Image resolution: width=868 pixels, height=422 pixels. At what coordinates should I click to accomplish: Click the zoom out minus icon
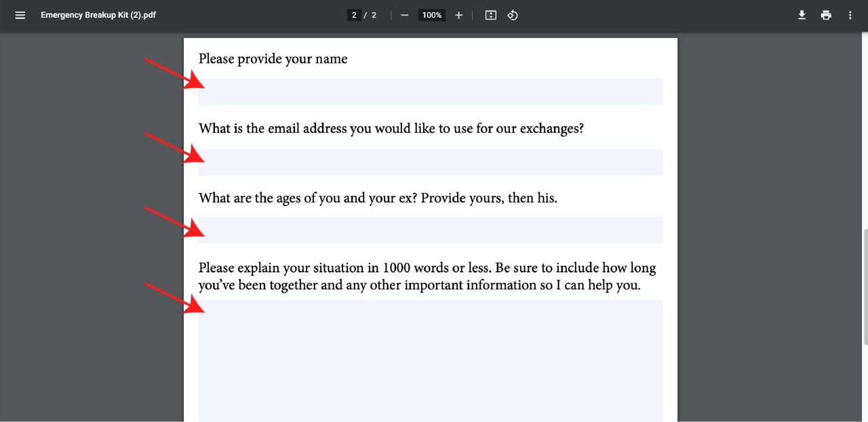(404, 15)
